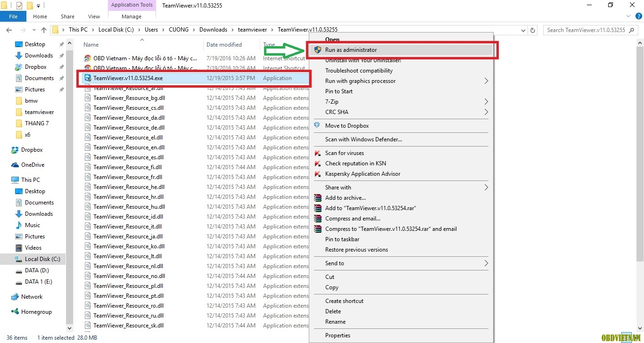Image resolution: width=644 pixels, height=343 pixels.
Task: Open the File ribbon tab
Action: [x=13, y=16]
